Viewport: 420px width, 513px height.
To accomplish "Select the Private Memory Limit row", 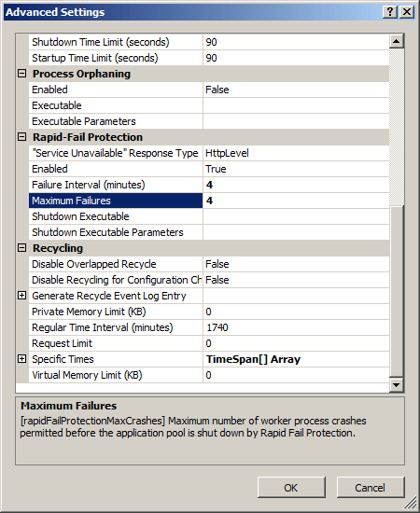I will click(209, 312).
